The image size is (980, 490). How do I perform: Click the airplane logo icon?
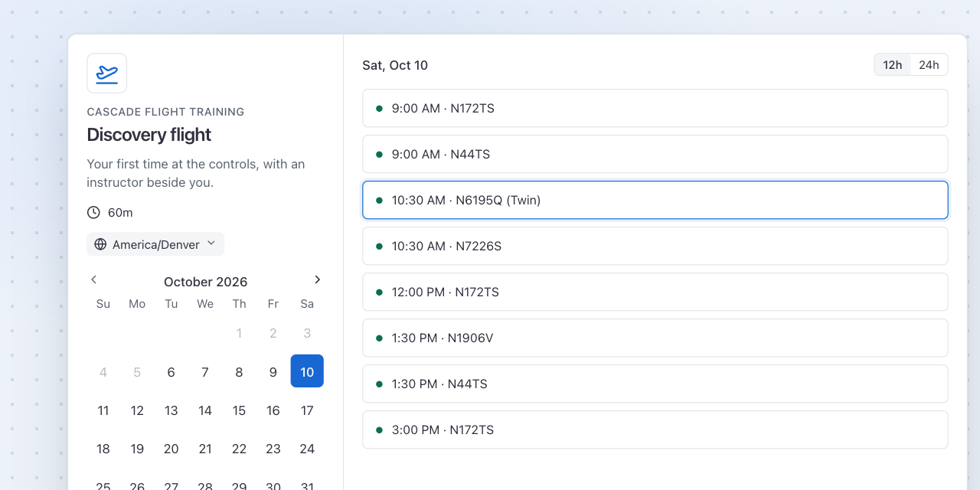tap(106, 73)
